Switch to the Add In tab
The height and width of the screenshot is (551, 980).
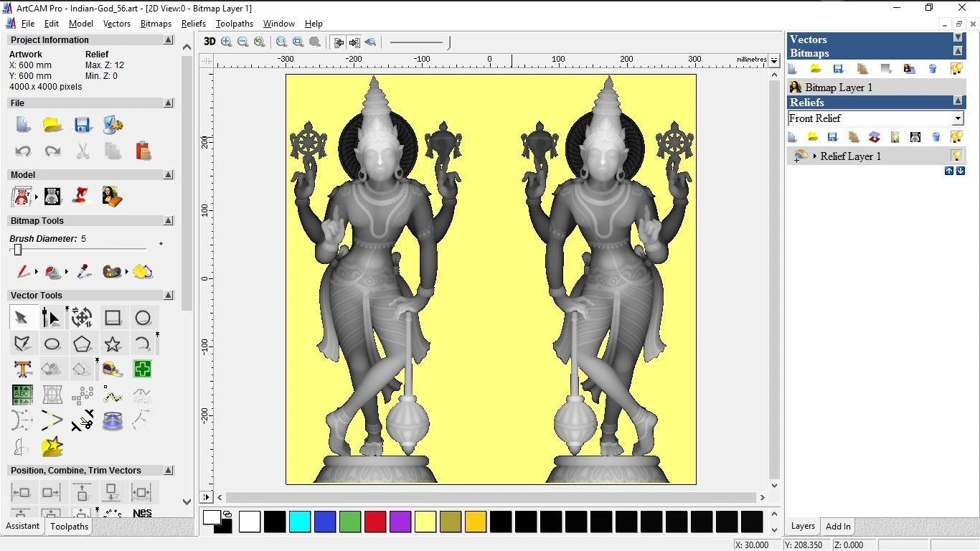click(837, 526)
